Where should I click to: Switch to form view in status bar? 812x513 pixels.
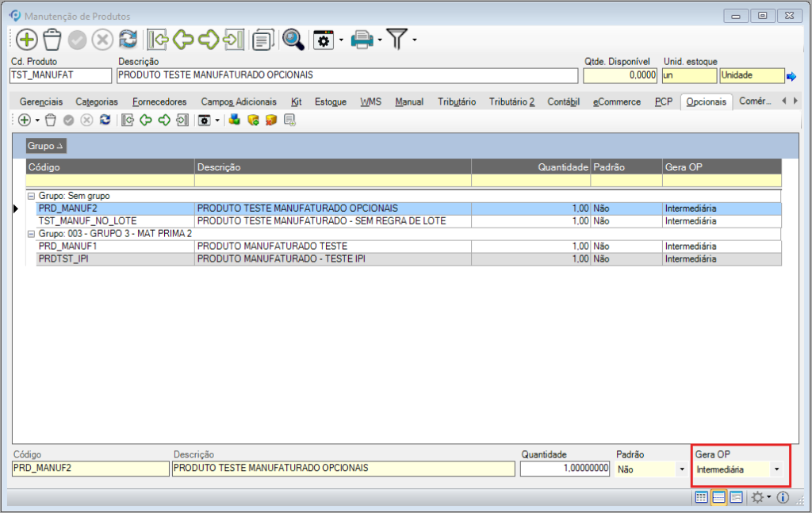point(736,497)
